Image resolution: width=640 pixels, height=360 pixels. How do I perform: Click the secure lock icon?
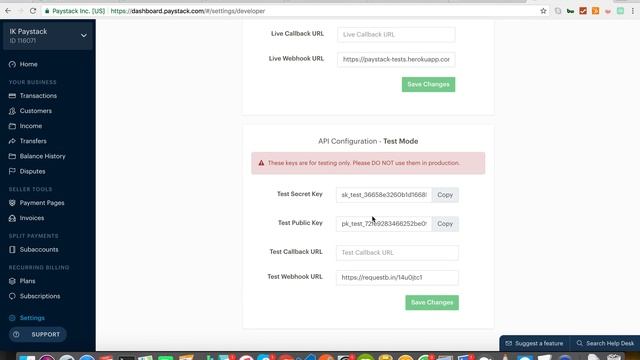pyautogui.click(x=47, y=11)
